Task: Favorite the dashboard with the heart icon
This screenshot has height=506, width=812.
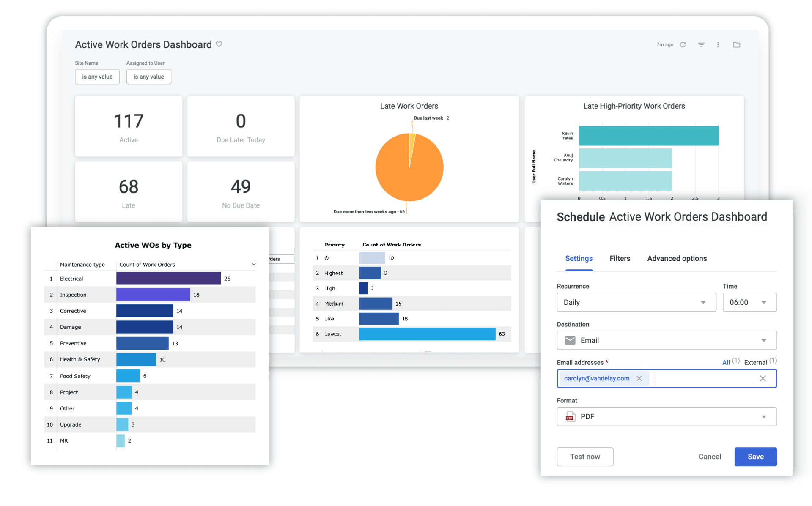Action: click(219, 44)
